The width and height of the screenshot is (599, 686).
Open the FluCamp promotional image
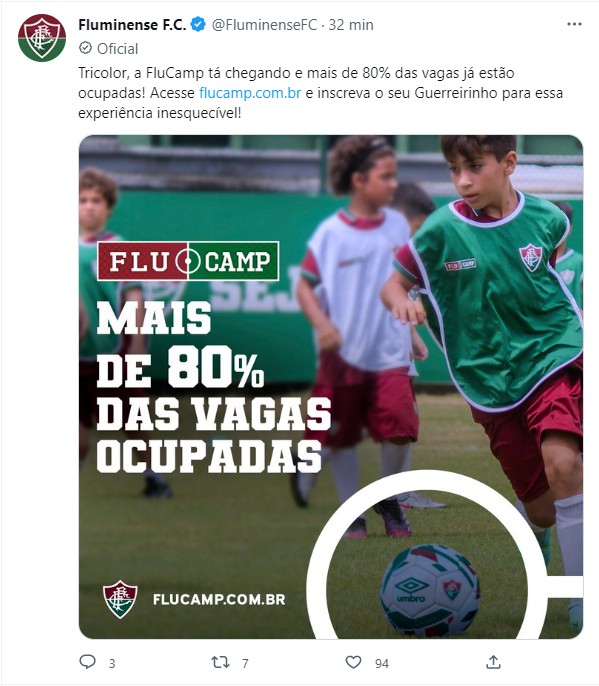tap(331, 387)
